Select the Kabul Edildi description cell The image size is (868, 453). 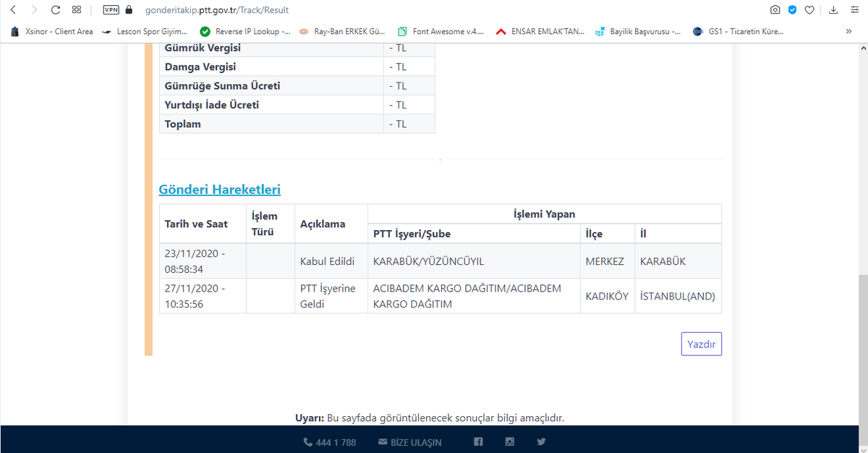tap(331, 261)
